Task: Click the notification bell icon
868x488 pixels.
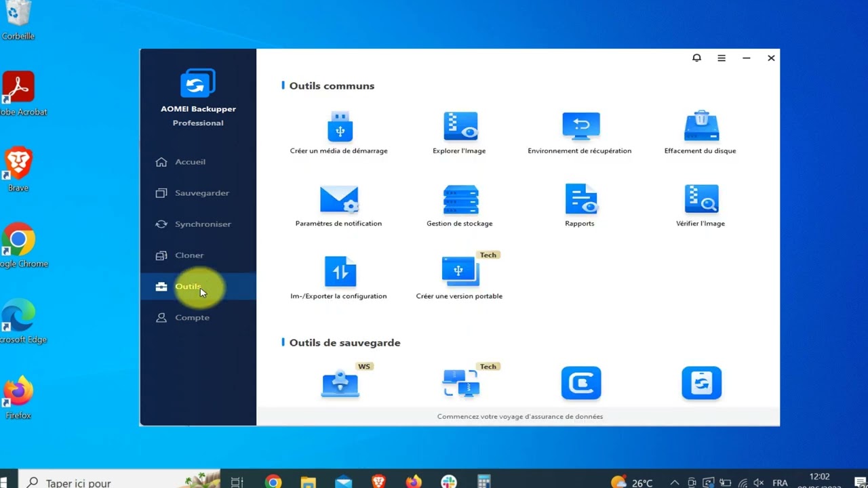Action: tap(696, 58)
